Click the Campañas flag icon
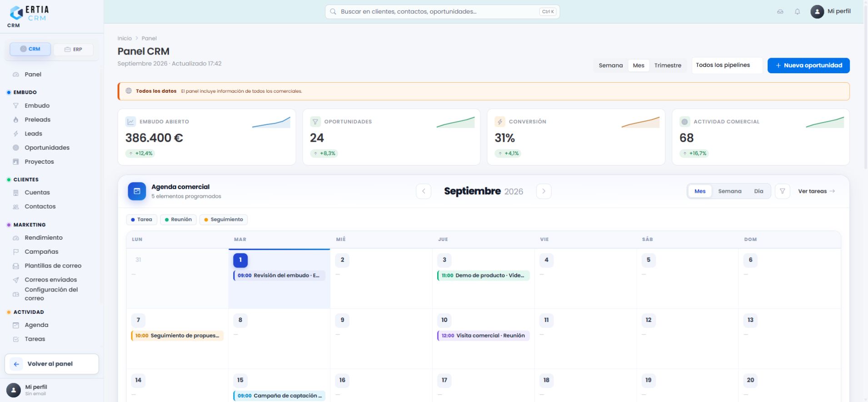868x402 pixels. point(16,252)
